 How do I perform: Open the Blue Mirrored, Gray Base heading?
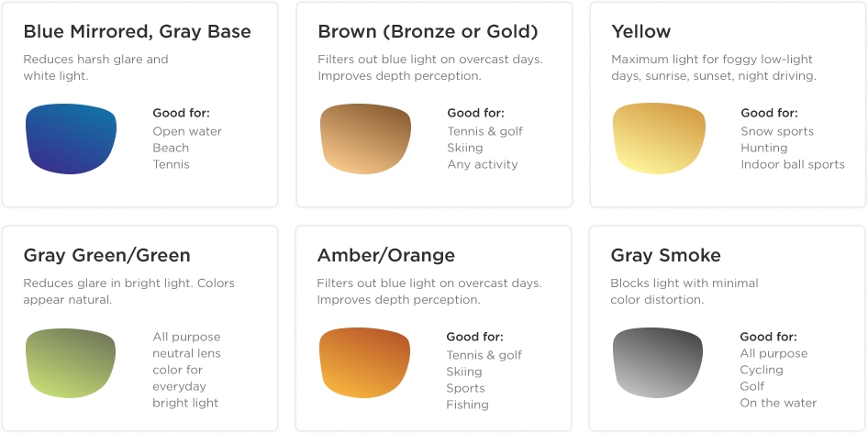pos(137,31)
